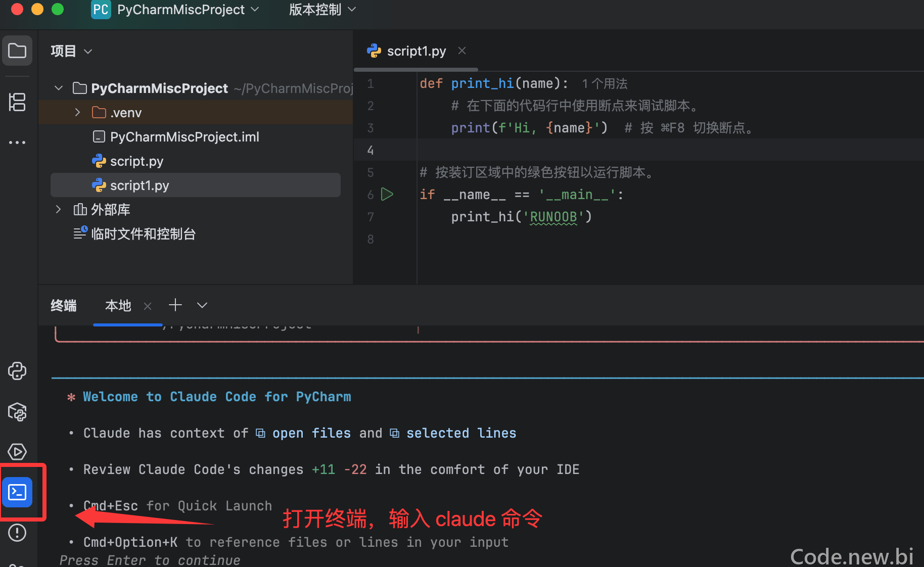
Task: Click the scratches (临时文件和控制台) icon
Action: [x=80, y=233]
